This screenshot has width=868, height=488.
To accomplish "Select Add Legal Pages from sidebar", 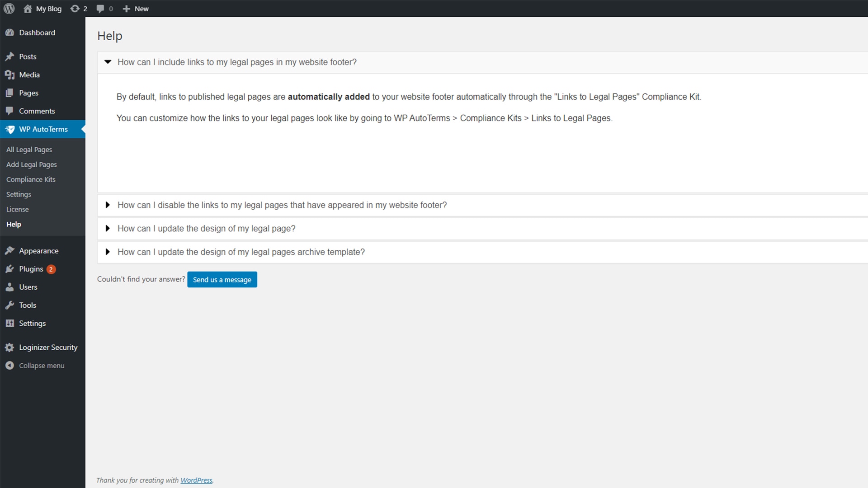I will 31,164.
